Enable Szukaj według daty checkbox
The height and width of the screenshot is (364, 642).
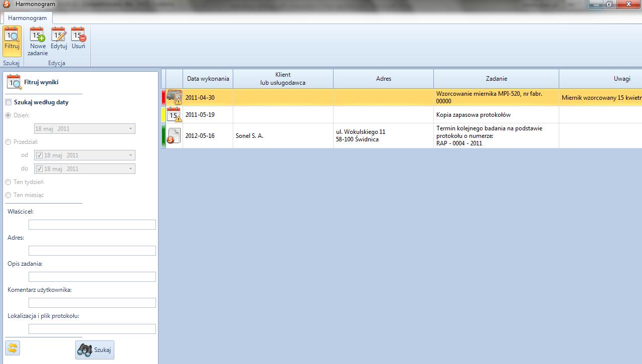[8, 102]
